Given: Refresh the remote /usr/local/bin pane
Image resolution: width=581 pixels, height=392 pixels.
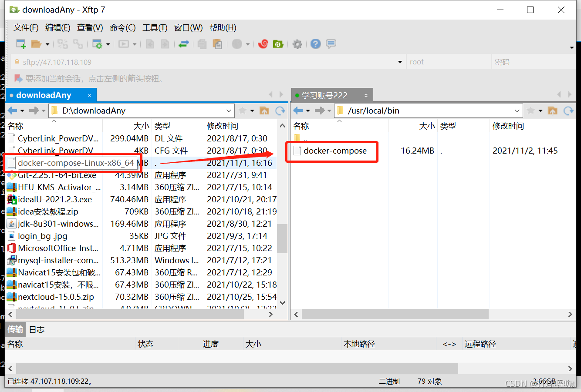Looking at the screenshot, I should pos(569,111).
